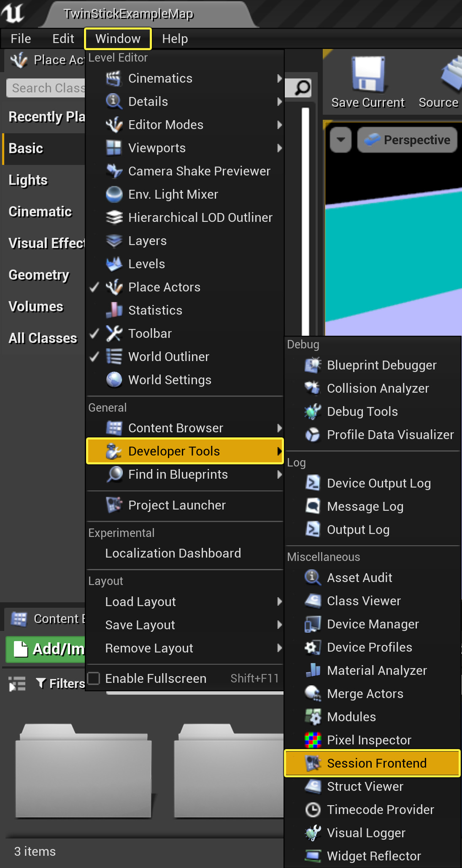Viewport: 462px width, 868px height.
Task: Expand the Cinematics submenu arrow
Action: (279, 78)
